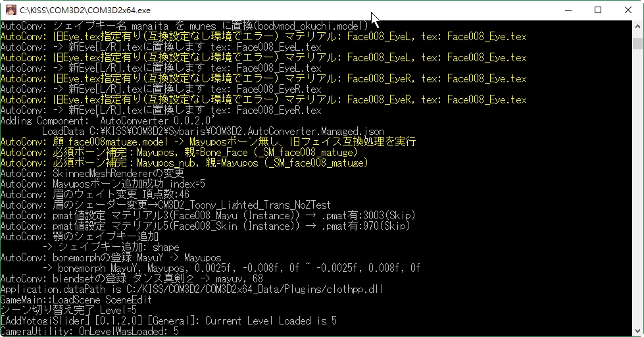Close the COM3D2x64.exe console window
Viewport: 644px width, 337px height.
coord(628,10)
